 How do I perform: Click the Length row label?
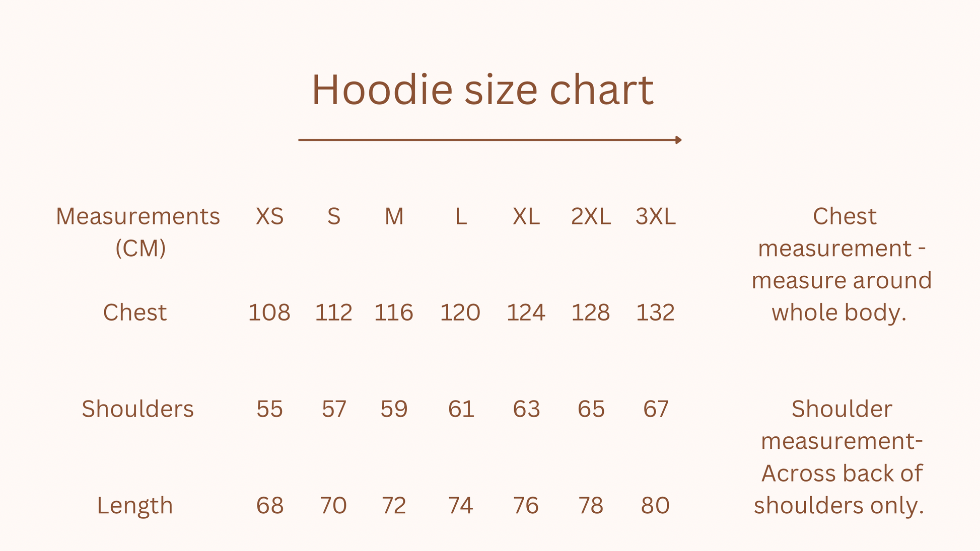point(134,506)
